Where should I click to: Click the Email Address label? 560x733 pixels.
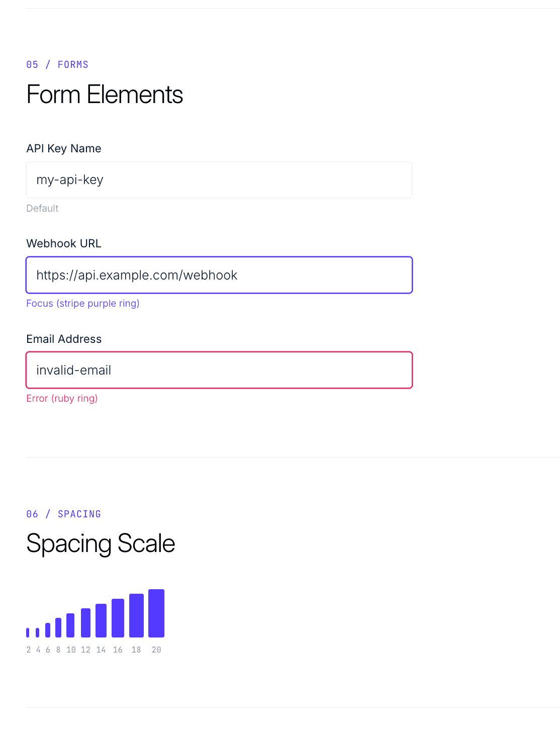pyautogui.click(x=63, y=339)
